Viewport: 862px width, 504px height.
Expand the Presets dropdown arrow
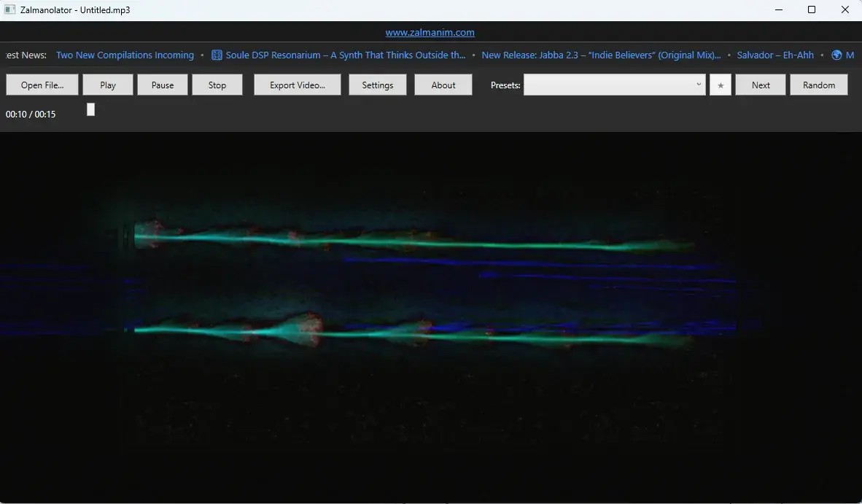point(699,85)
